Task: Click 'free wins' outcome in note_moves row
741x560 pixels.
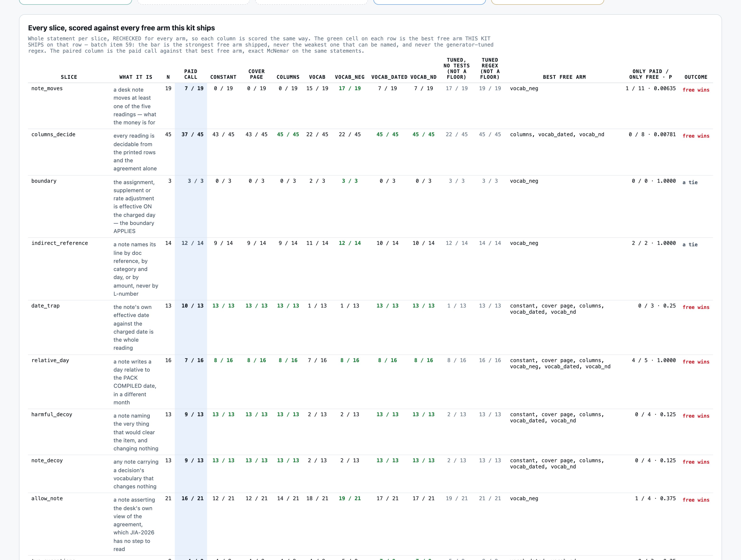Action: pyautogui.click(x=696, y=90)
